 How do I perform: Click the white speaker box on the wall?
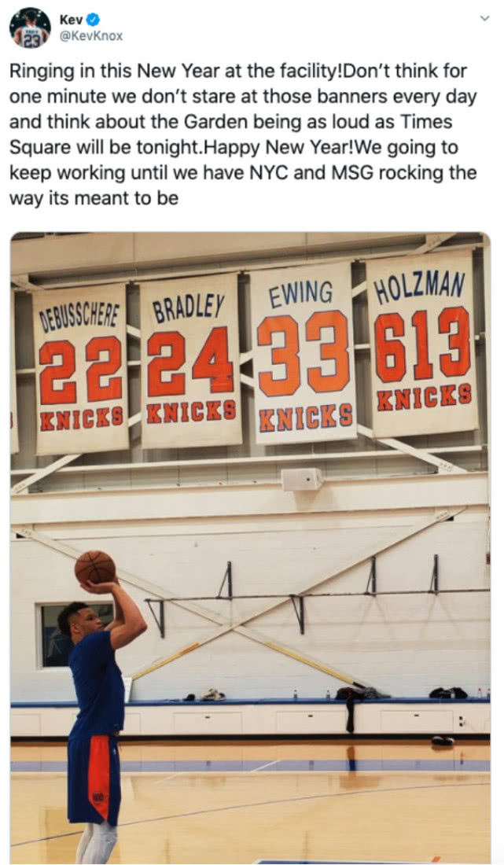302,479
